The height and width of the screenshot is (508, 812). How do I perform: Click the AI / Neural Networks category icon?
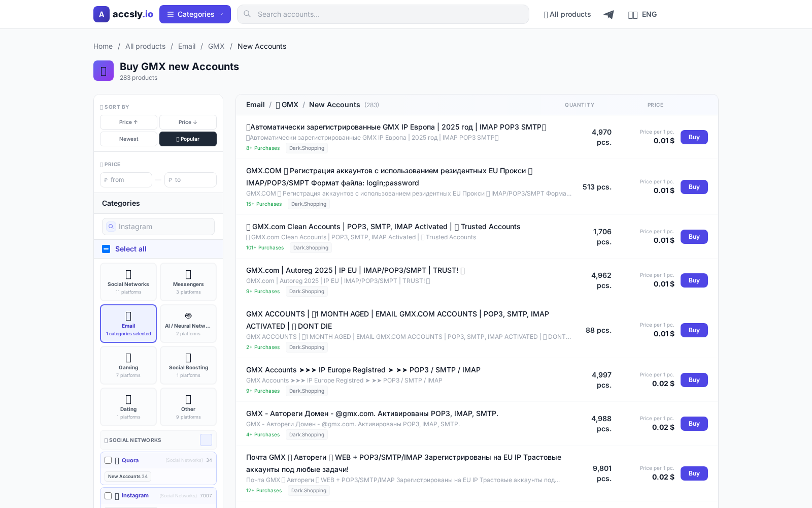[188, 315]
